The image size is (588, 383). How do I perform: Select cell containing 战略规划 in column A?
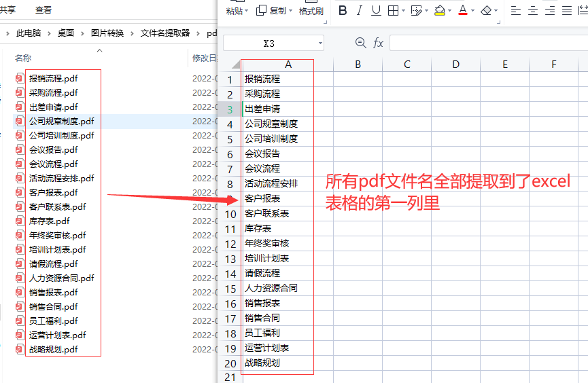(x=288, y=363)
